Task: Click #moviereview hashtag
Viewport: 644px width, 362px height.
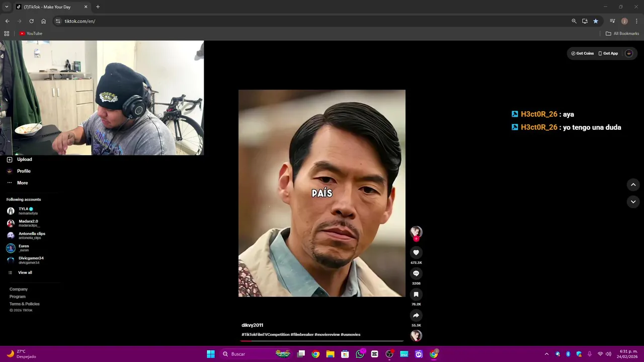Action: click(x=327, y=334)
